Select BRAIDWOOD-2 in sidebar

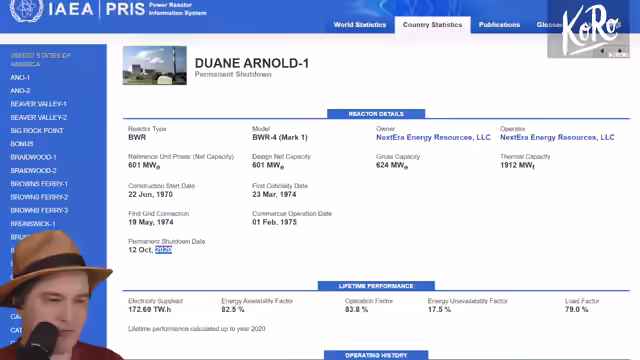33,171
